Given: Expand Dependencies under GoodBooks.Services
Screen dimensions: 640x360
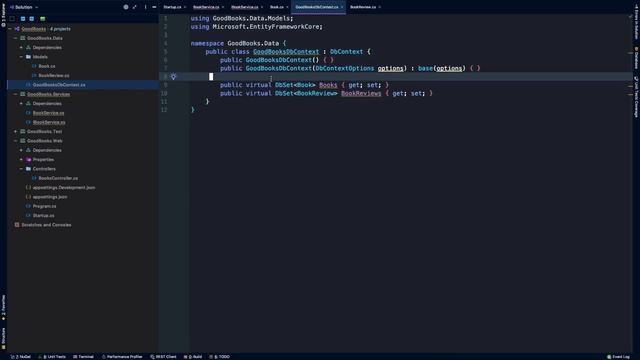Looking at the screenshot, I should click(21, 104).
